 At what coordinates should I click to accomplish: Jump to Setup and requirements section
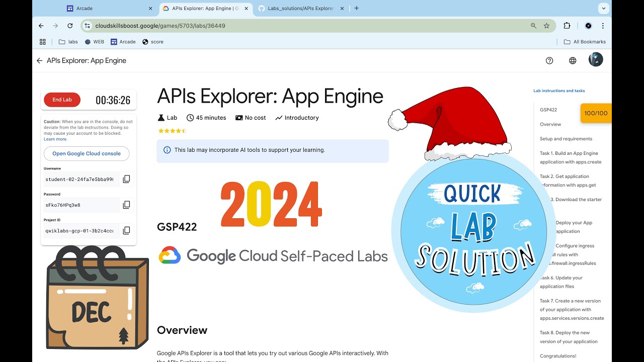tap(566, 139)
